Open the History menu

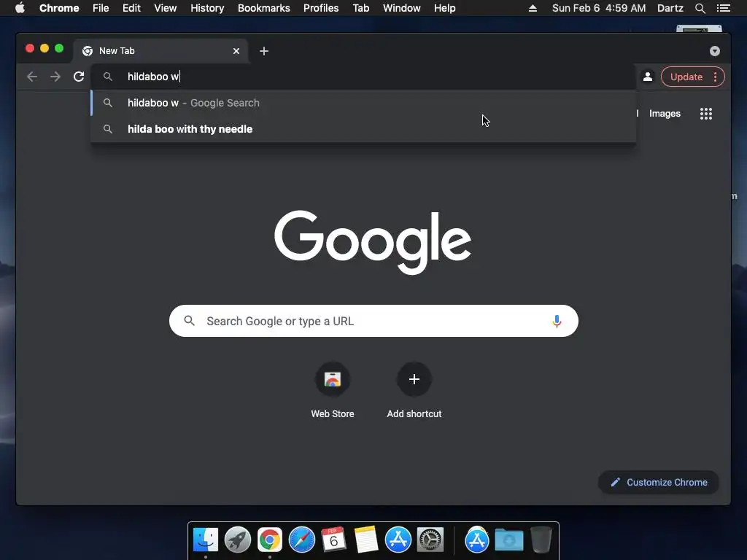(207, 8)
